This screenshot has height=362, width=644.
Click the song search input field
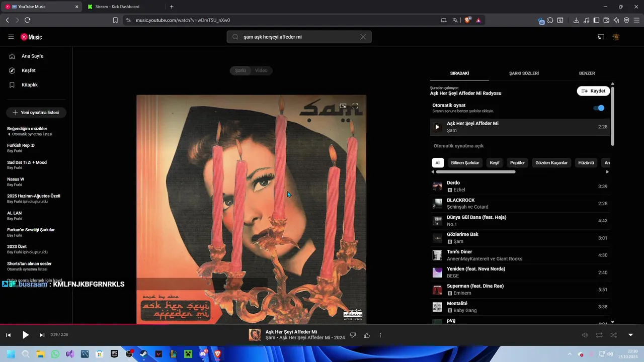pyautogui.click(x=299, y=37)
